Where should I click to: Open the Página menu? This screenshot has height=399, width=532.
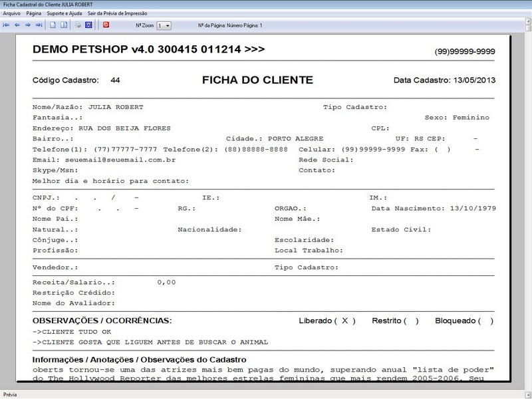[x=34, y=13]
